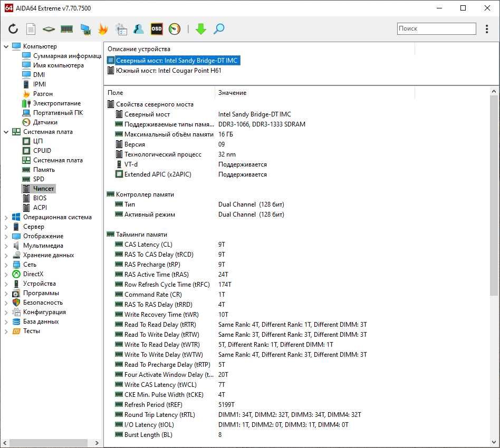Select the DMI tree item
500x448 pixels.
click(34, 75)
